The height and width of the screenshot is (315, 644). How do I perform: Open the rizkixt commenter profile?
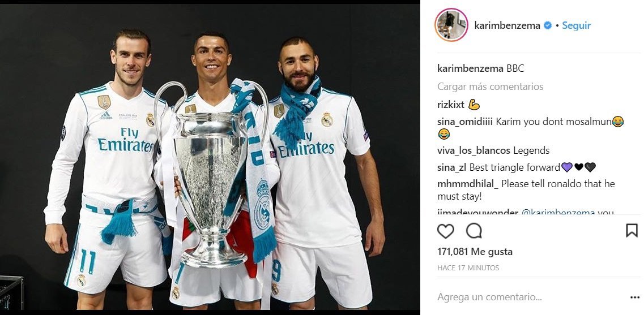(451, 105)
